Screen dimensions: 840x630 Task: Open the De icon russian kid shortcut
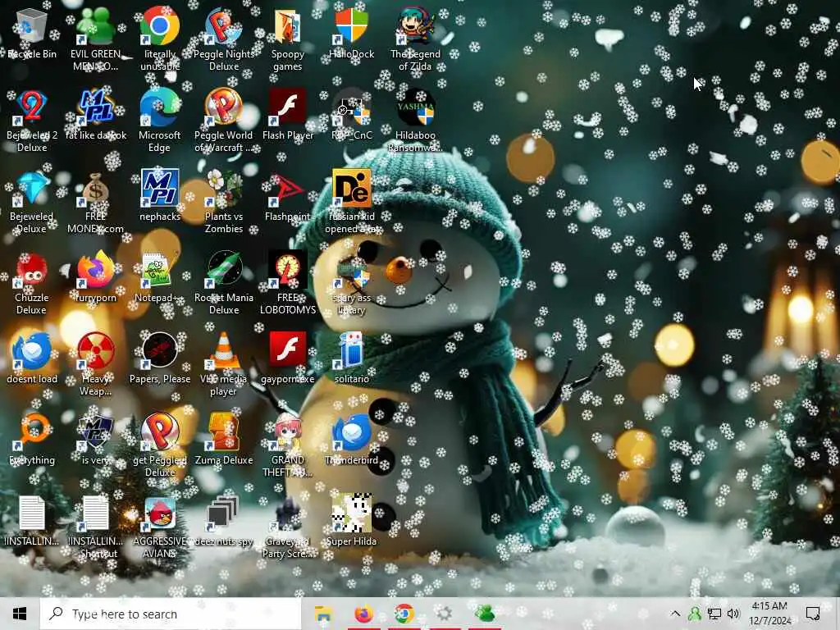(351, 202)
